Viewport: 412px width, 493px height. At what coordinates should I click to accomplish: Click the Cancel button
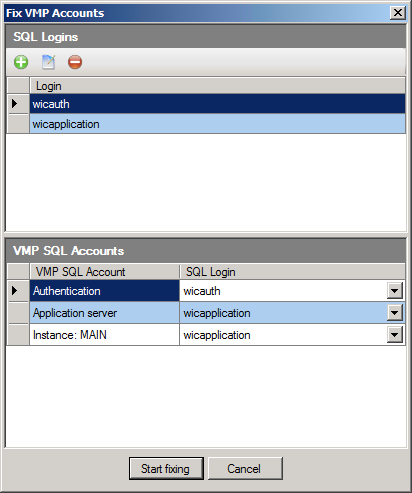[x=245, y=468]
